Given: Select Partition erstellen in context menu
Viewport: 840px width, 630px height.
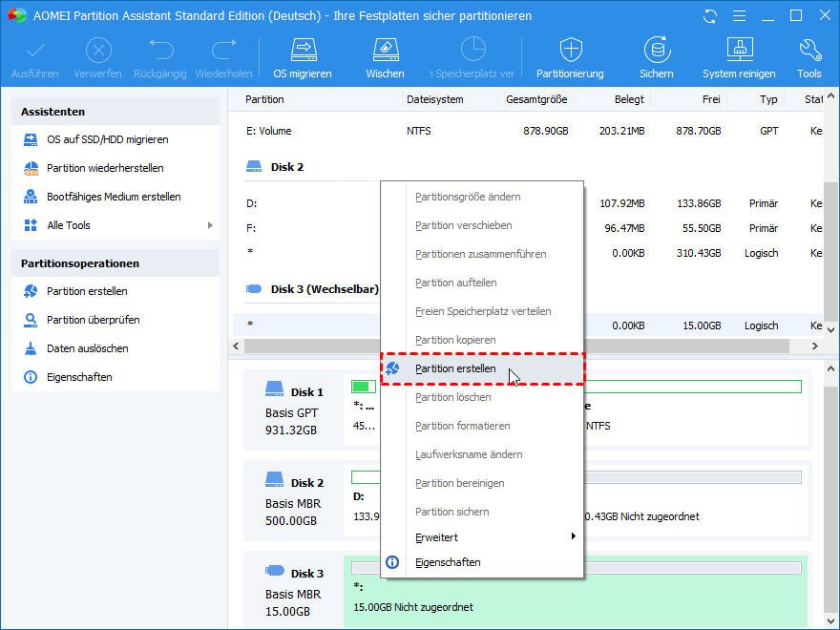Looking at the screenshot, I should point(482,368).
